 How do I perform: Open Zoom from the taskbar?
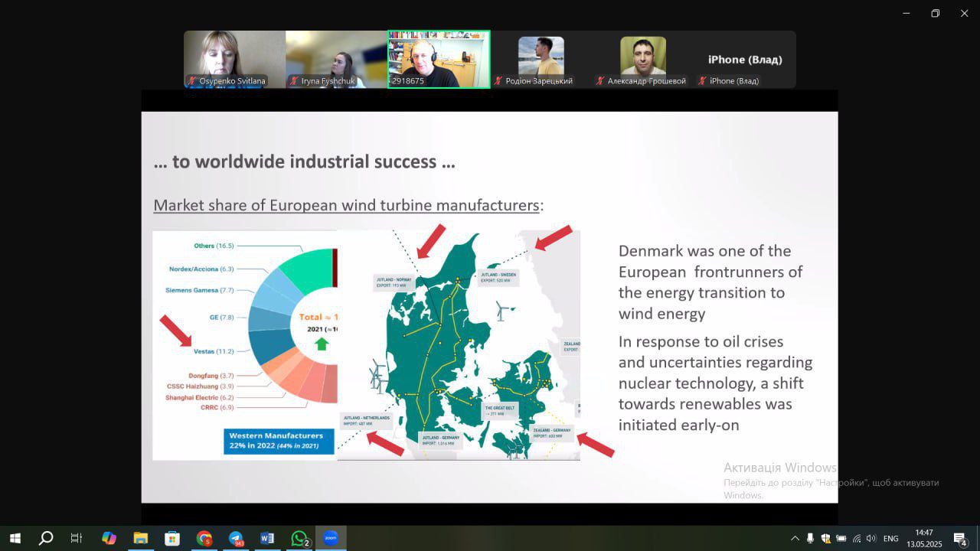click(x=331, y=538)
